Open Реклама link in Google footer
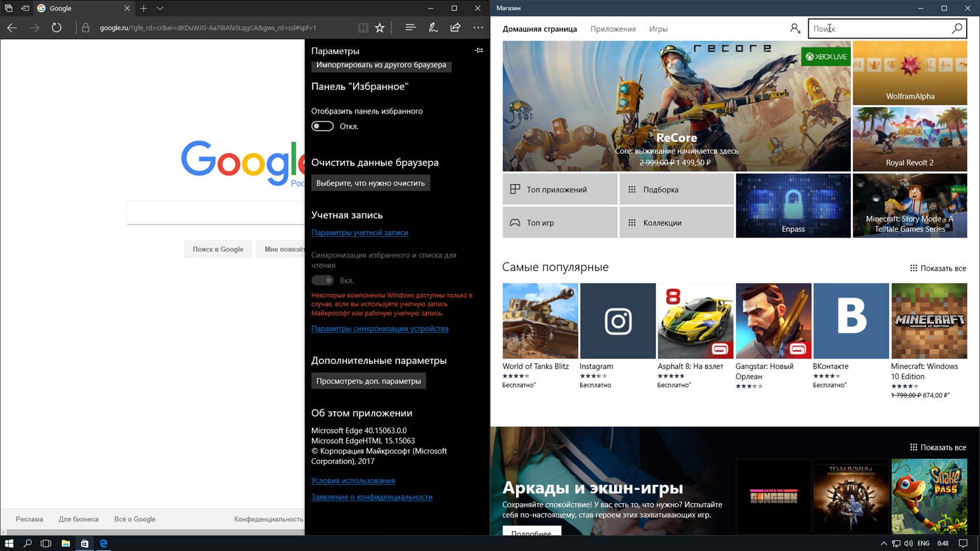This screenshot has height=551, width=980. pyautogui.click(x=29, y=519)
